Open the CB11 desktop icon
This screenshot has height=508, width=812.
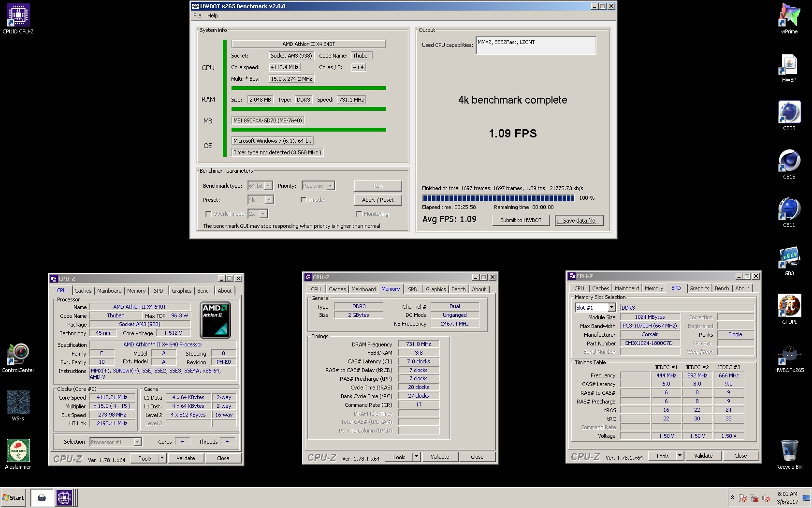tap(789, 212)
